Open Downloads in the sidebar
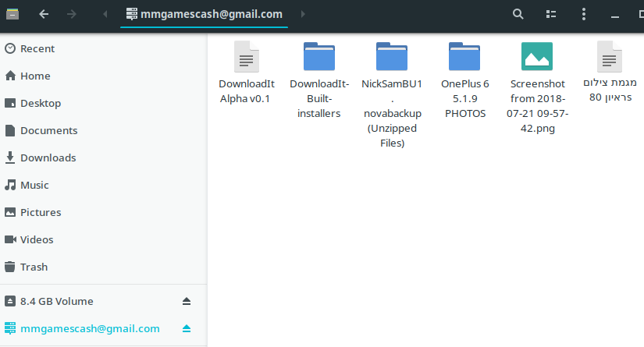The height and width of the screenshot is (347, 644). pyautogui.click(x=104, y=158)
